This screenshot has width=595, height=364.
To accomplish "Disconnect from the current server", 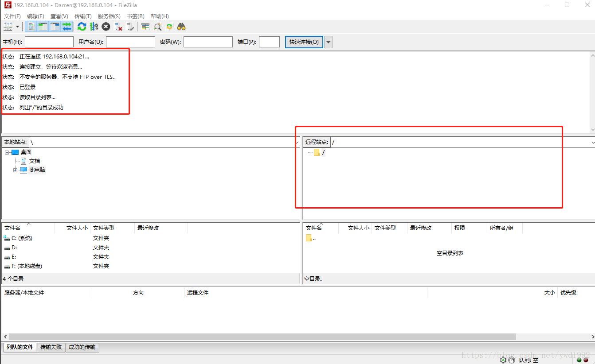I will click(x=118, y=27).
